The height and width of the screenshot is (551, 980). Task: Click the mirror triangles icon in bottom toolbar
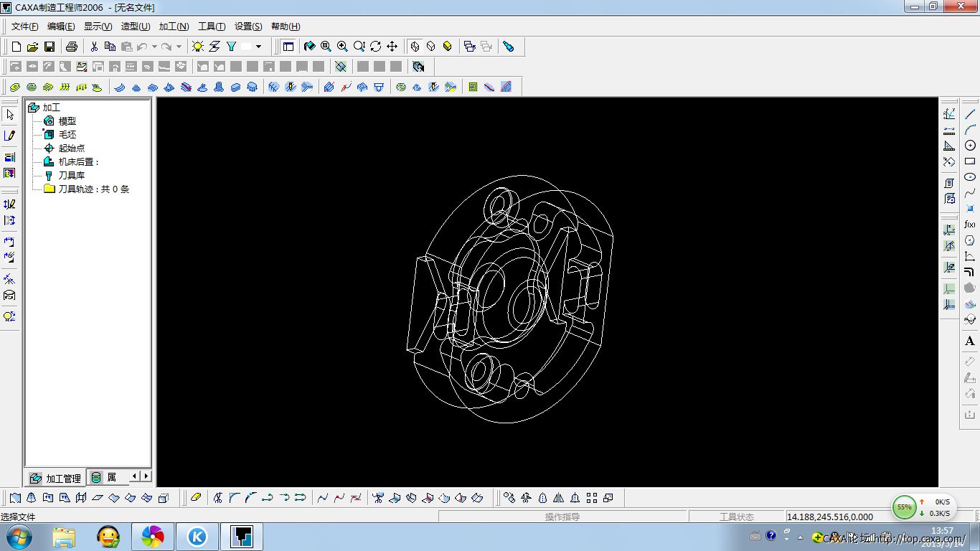tap(558, 497)
